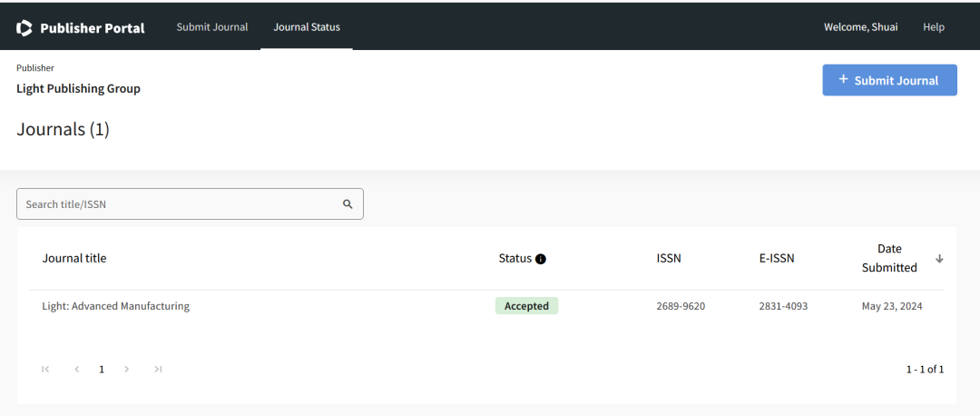The width and height of the screenshot is (980, 416).
Task: Click the Date Submitted column header
Action: [x=889, y=258]
